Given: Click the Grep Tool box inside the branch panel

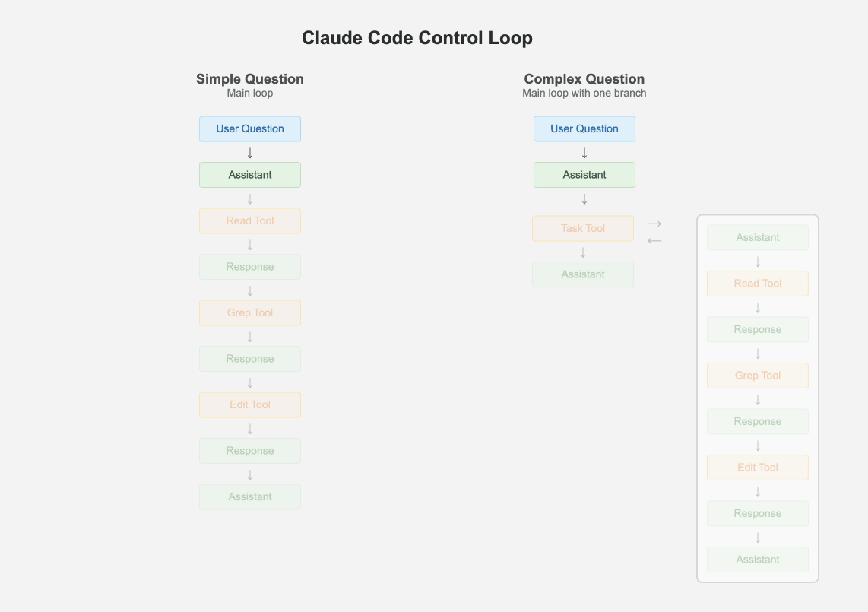Looking at the screenshot, I should (758, 376).
